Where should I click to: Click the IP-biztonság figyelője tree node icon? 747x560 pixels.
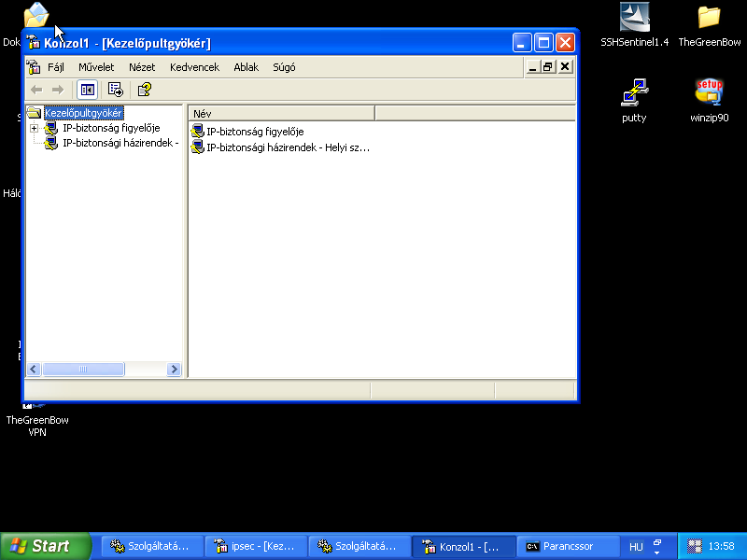(x=51, y=128)
